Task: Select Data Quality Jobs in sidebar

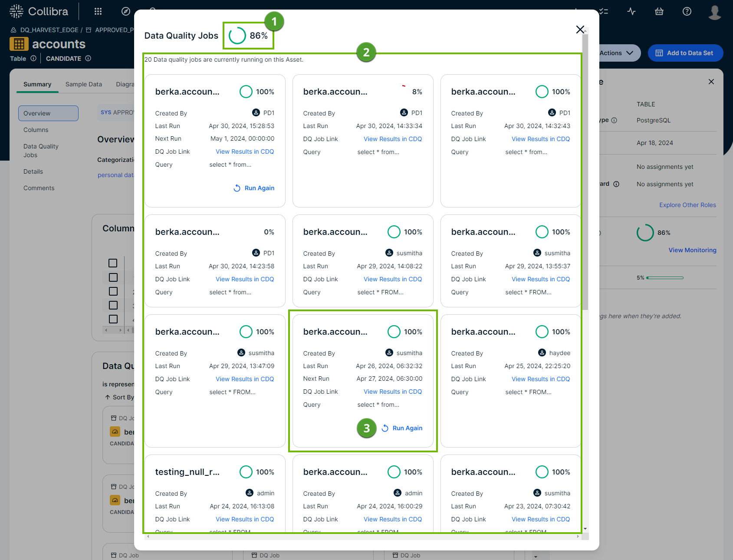Action: click(x=40, y=151)
